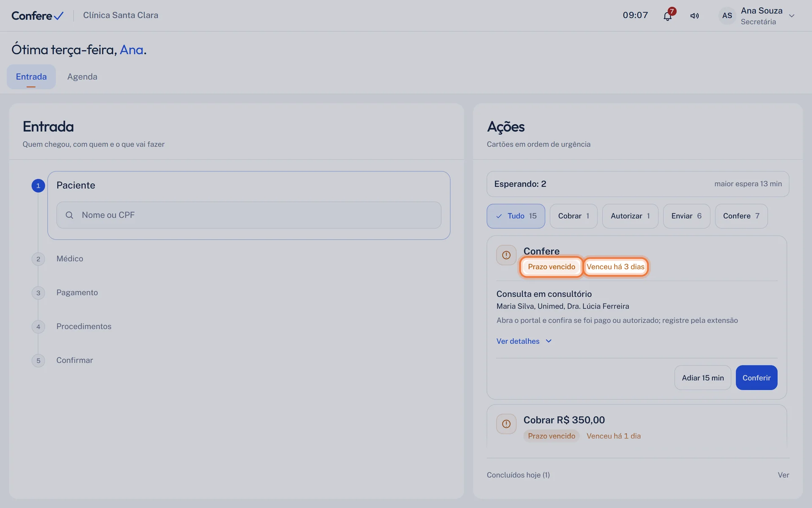The image size is (812, 508).
Task: Click the Consulta em consultório title
Action: tap(544, 294)
